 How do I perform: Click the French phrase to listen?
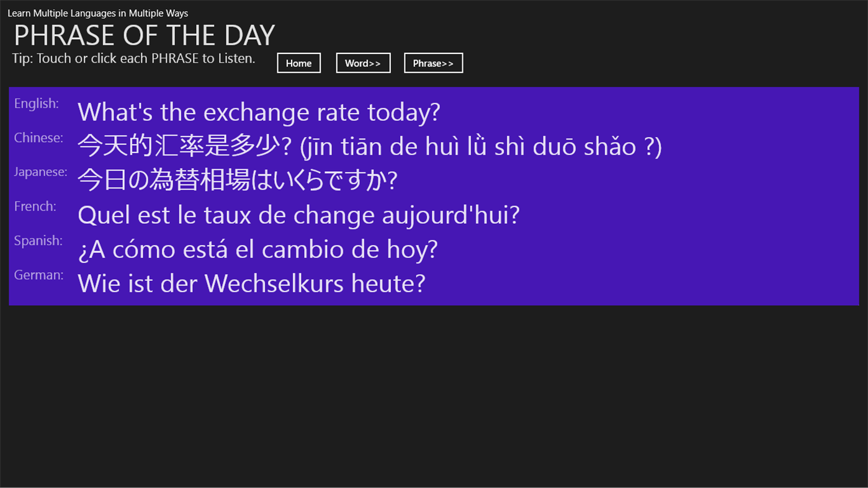point(298,214)
